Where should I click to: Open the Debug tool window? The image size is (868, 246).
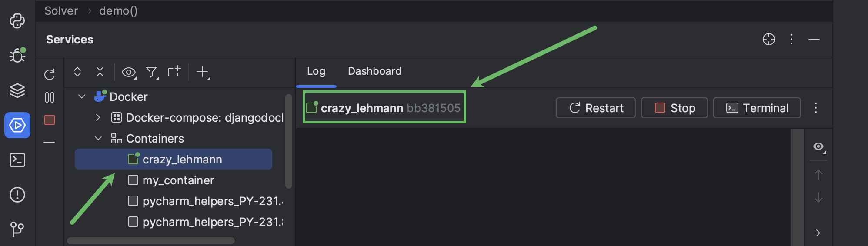tap(17, 55)
